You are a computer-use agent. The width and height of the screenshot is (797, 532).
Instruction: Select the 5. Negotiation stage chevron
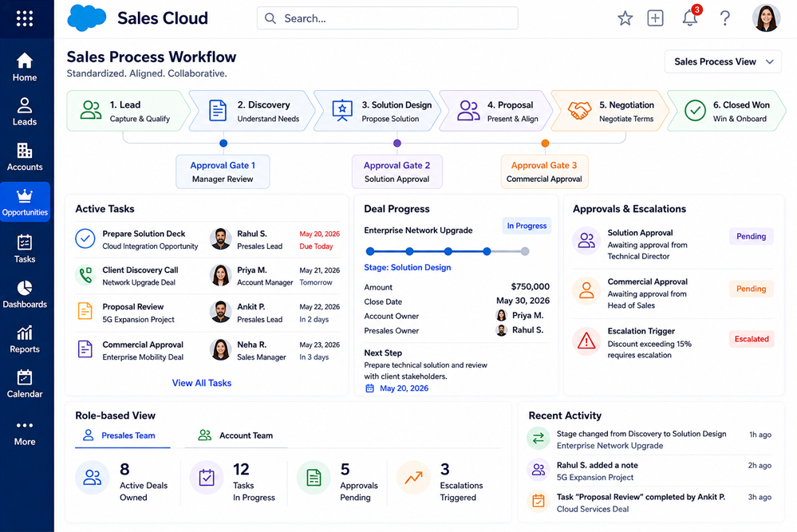click(x=609, y=112)
